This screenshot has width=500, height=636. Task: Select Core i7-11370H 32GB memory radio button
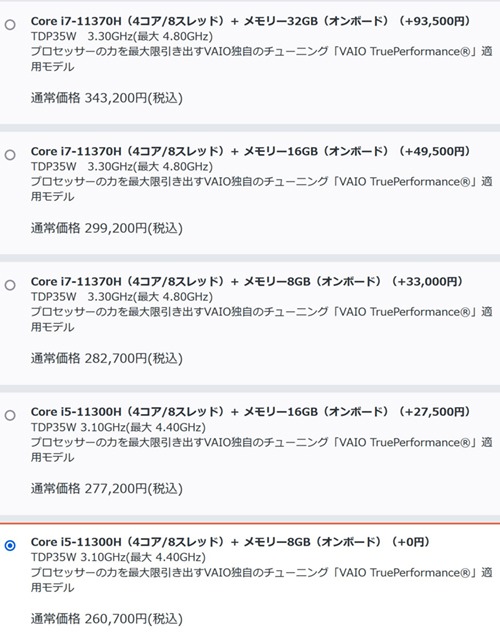click(10, 25)
